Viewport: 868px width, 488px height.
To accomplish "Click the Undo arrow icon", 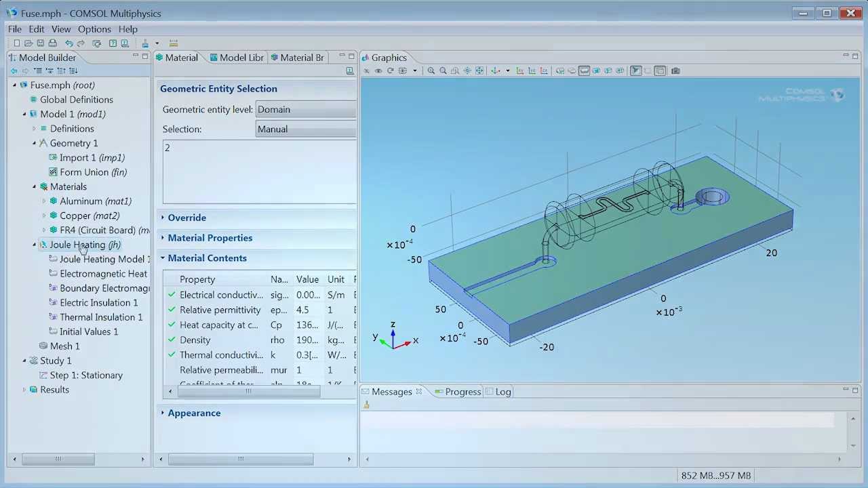I will [69, 43].
